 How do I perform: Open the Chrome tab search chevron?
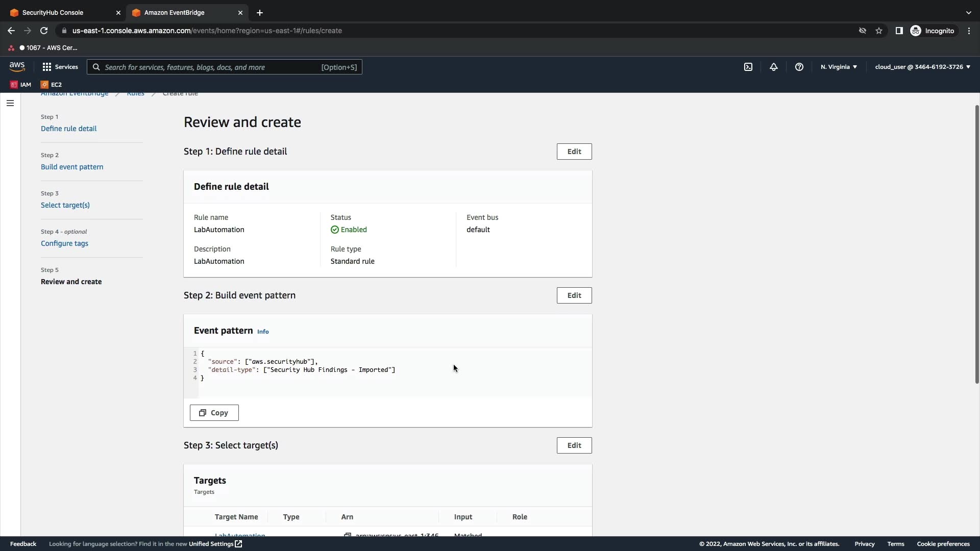click(x=968, y=12)
